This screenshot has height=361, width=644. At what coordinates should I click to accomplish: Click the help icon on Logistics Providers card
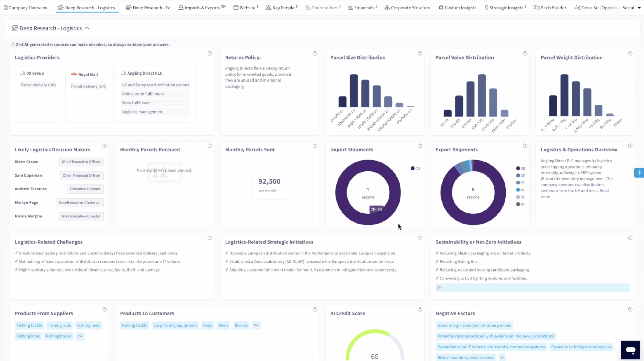click(x=209, y=53)
